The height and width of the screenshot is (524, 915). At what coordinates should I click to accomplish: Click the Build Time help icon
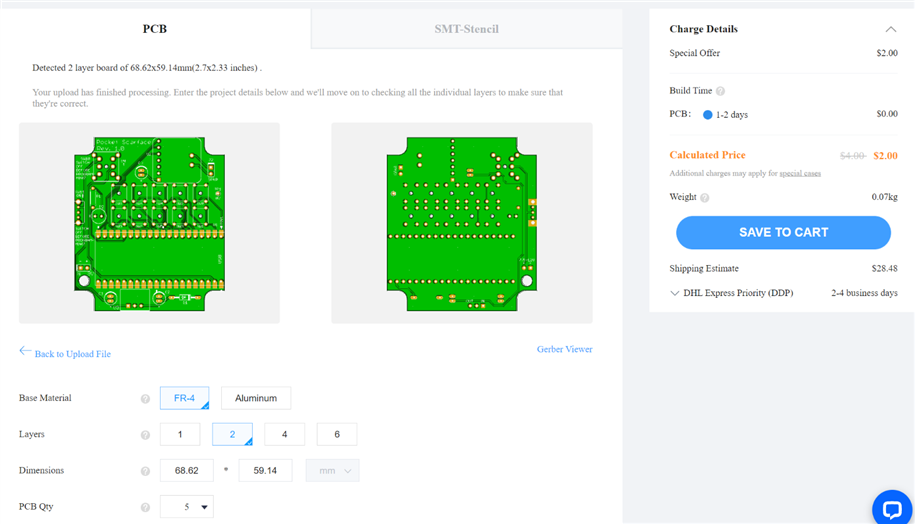click(x=720, y=91)
